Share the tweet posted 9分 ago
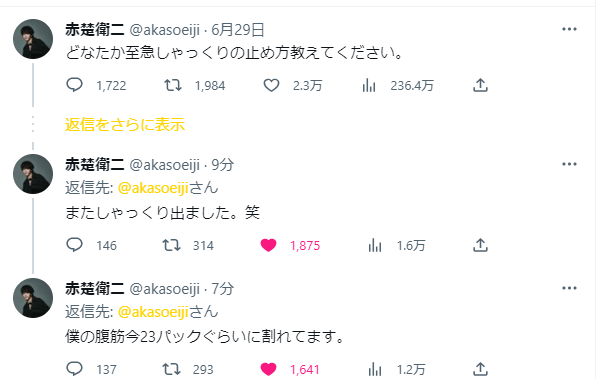598x379 pixels. tap(480, 245)
